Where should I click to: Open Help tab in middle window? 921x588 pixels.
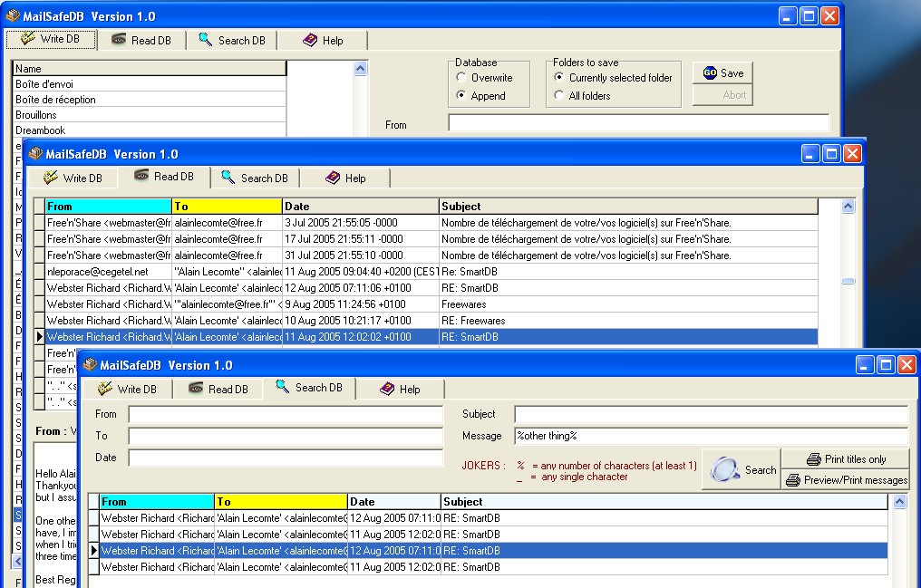(345, 178)
